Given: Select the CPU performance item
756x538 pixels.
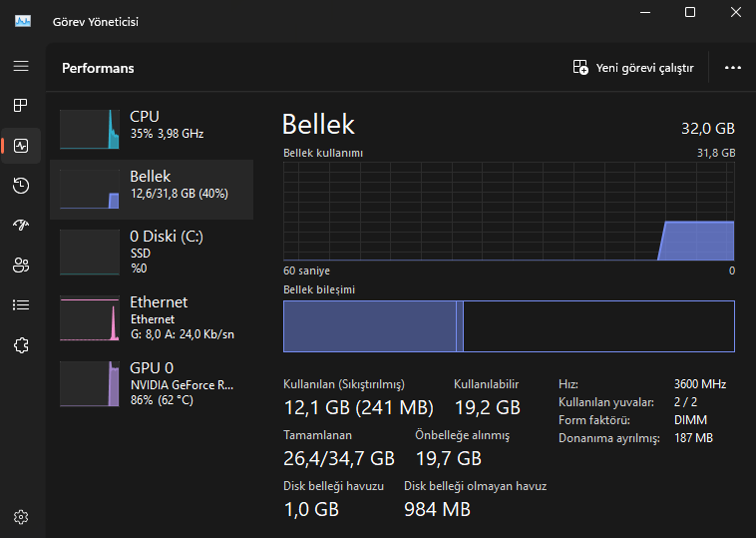Looking at the screenshot, I should 152,125.
